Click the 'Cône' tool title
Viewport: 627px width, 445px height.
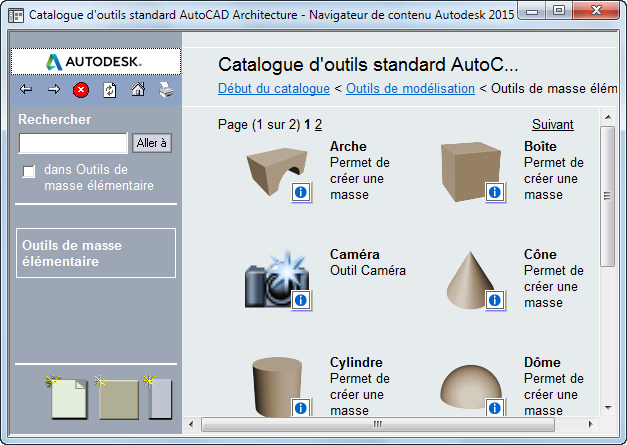(540, 254)
